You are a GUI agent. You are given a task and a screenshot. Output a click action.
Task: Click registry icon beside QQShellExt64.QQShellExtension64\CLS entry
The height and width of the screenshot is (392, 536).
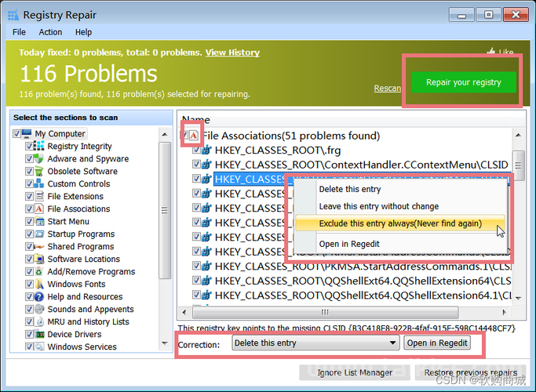coord(206,281)
